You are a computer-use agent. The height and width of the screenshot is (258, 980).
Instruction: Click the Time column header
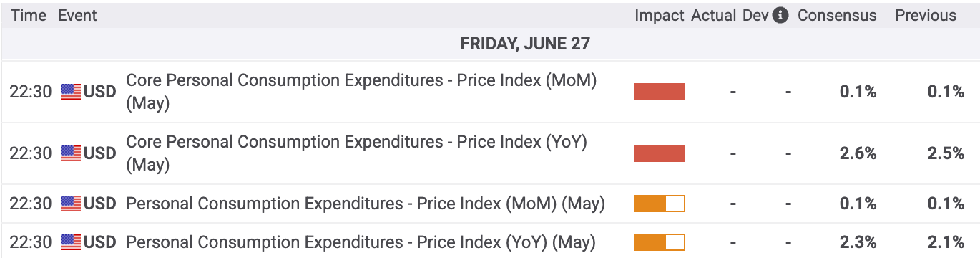29,15
